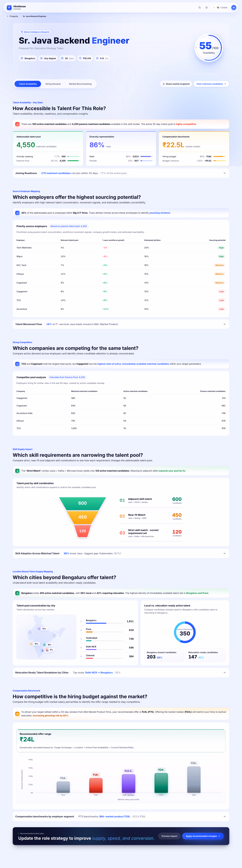Viewport: 242px width, 868px height.
Task: Click the '270 matched candidates' link
Action: 56,173
